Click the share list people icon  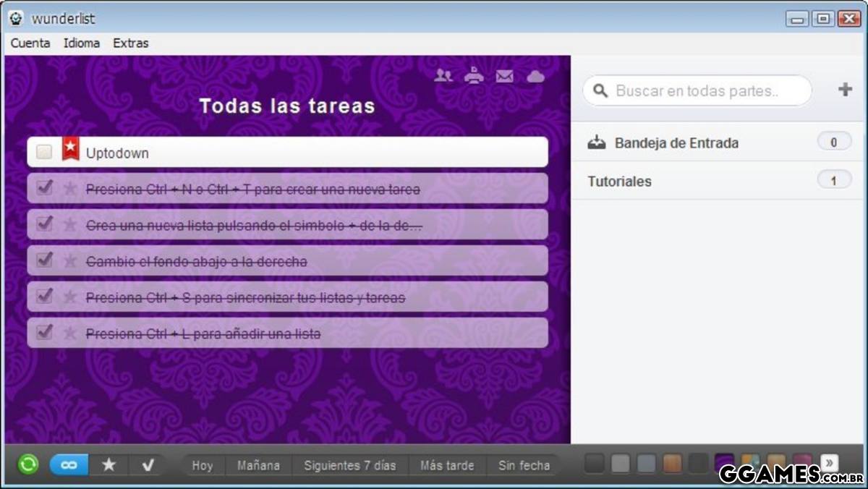click(x=443, y=75)
